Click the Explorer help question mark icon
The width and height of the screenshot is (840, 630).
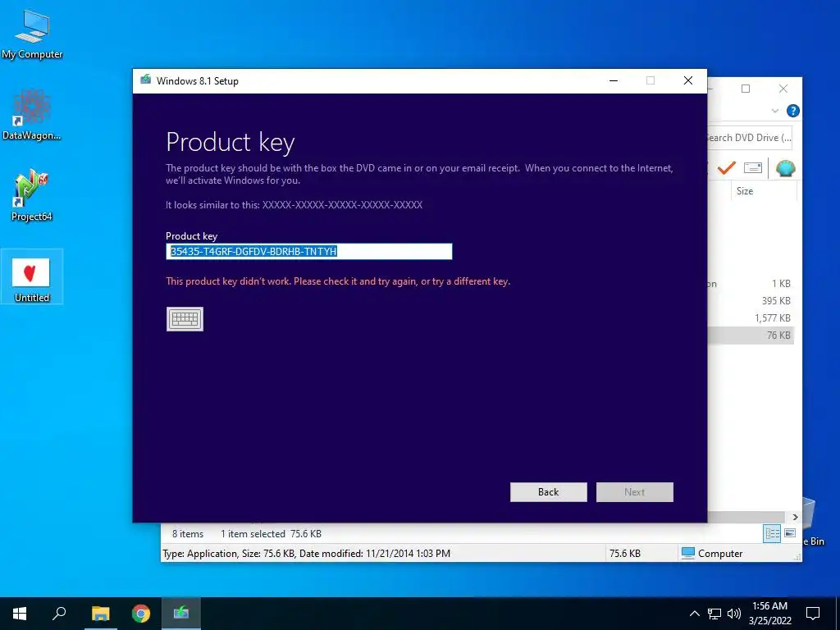point(793,111)
